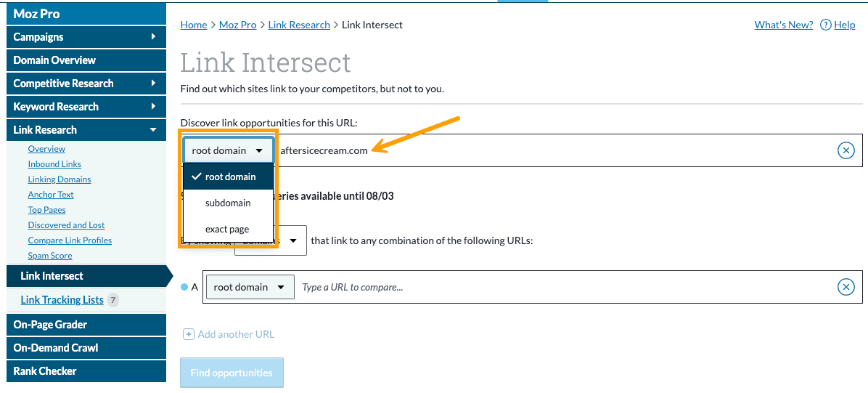Image resolution: width=868 pixels, height=393 pixels.
Task: Open What's New link
Action: coord(783,25)
